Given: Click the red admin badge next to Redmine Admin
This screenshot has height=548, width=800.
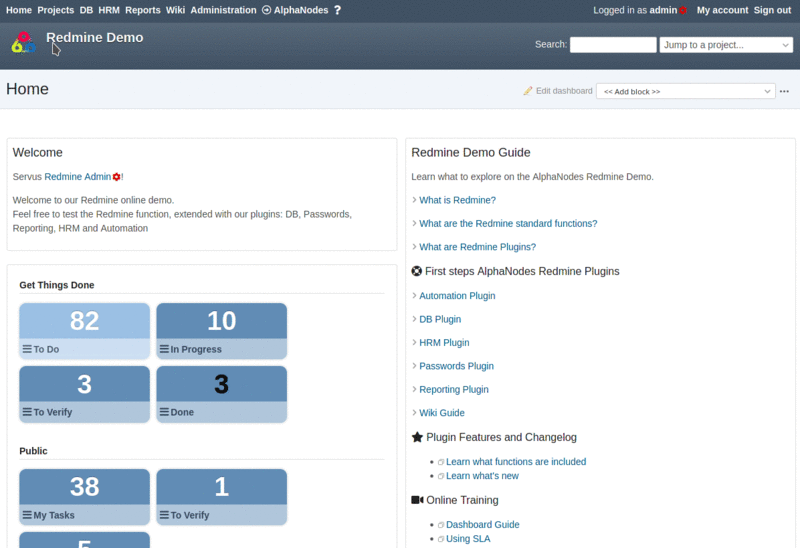Looking at the screenshot, I should pos(117,177).
